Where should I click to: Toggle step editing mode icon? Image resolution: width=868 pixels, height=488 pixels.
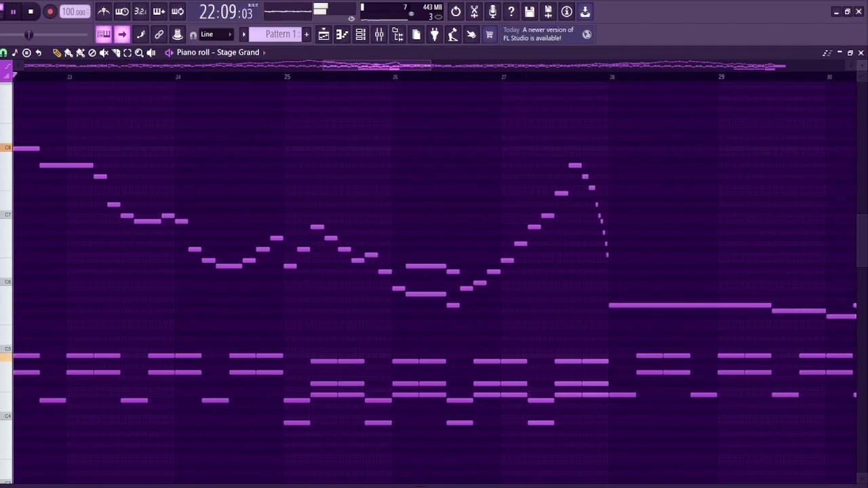point(140,35)
